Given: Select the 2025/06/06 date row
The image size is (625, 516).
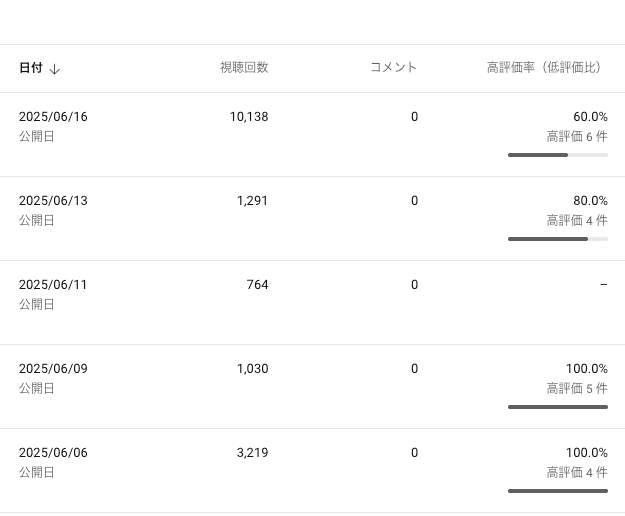Looking at the screenshot, I should point(53,453).
